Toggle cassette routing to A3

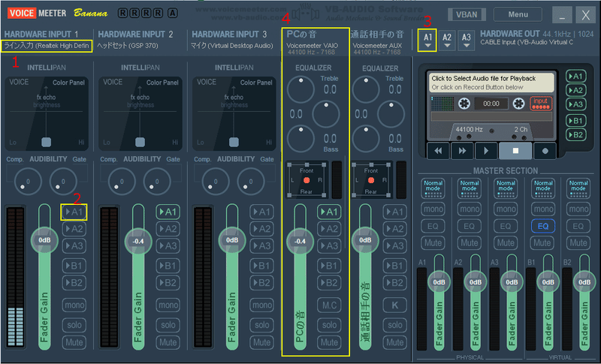[x=575, y=104]
